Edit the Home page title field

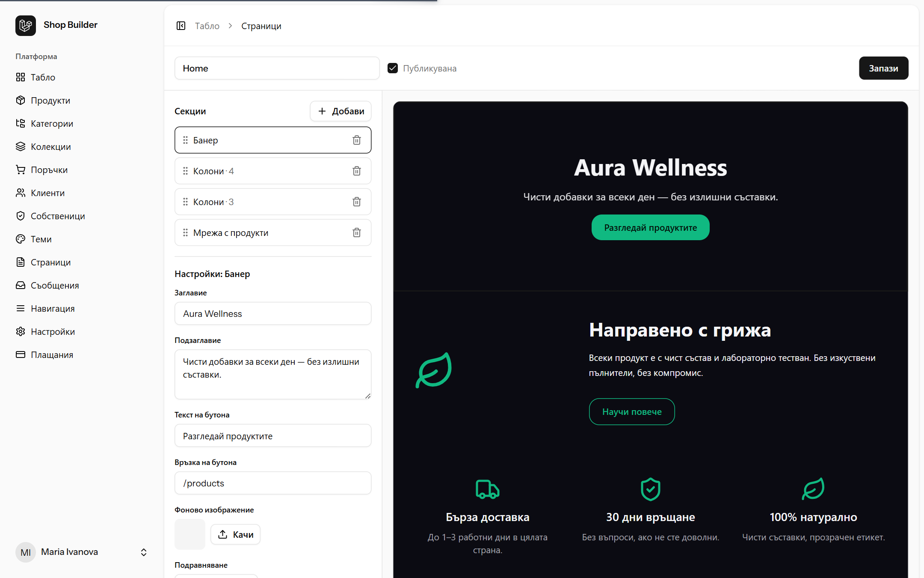click(277, 69)
